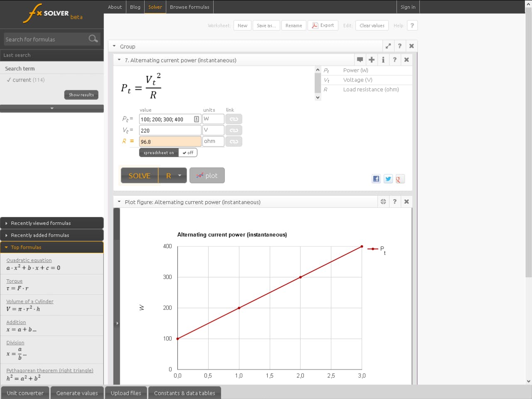Open Browse formulas

[190, 7]
